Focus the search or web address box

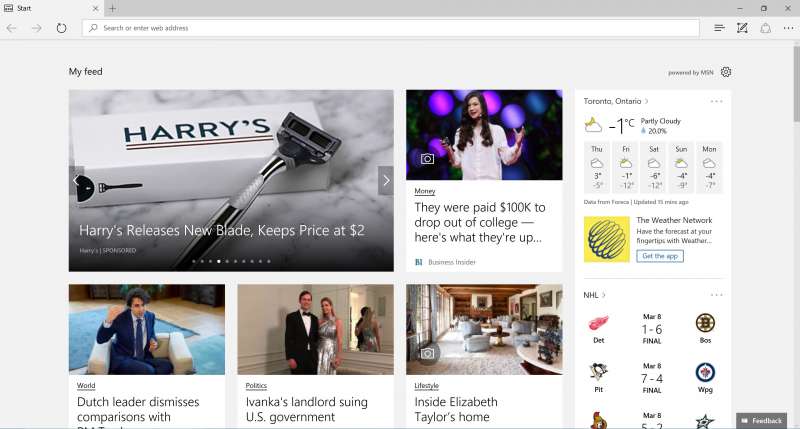point(390,28)
